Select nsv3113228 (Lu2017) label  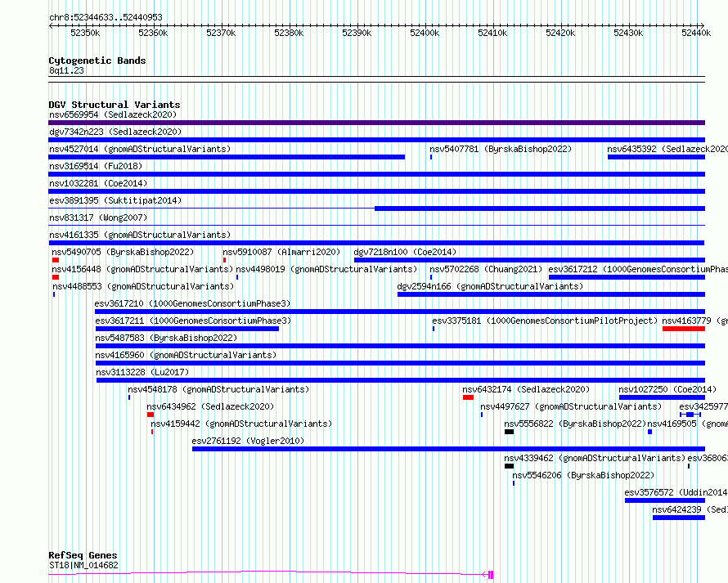pos(142,372)
